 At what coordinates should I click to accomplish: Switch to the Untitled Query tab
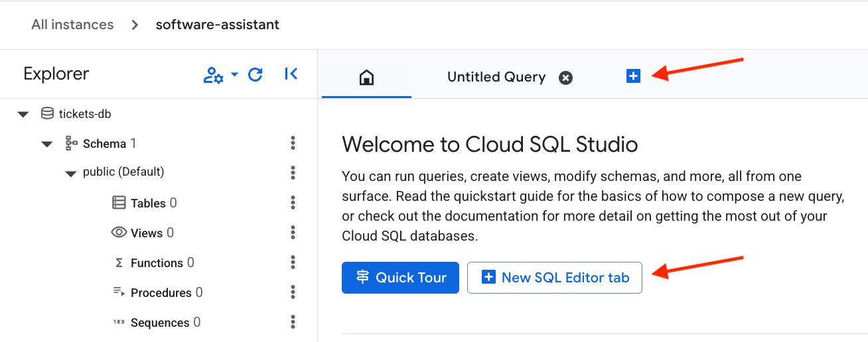point(496,78)
